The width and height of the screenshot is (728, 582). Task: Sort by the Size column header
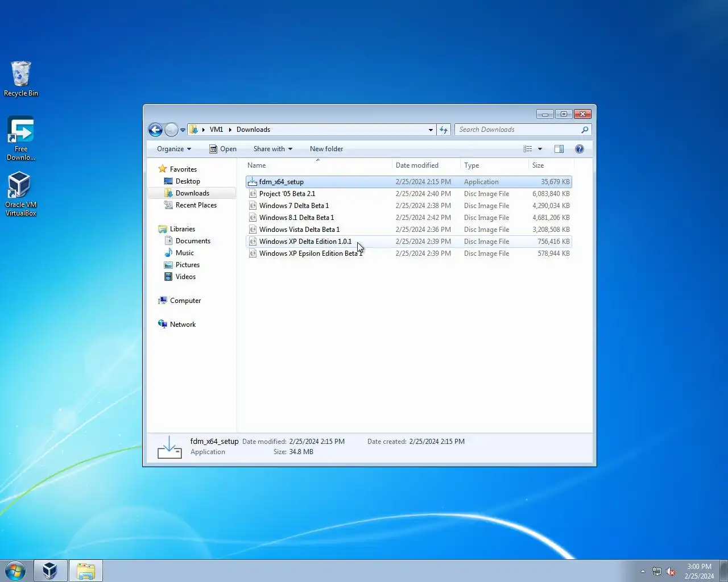tap(551, 165)
